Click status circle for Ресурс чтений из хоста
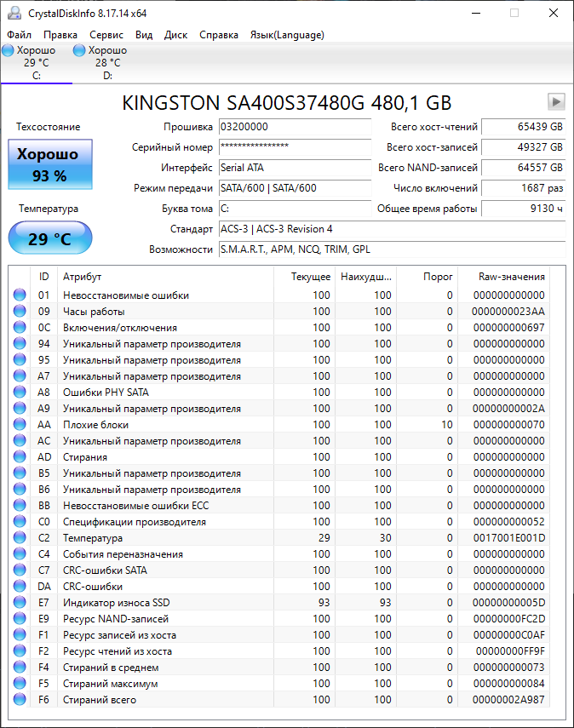Viewport: 574px width, 728px height. 20,651
